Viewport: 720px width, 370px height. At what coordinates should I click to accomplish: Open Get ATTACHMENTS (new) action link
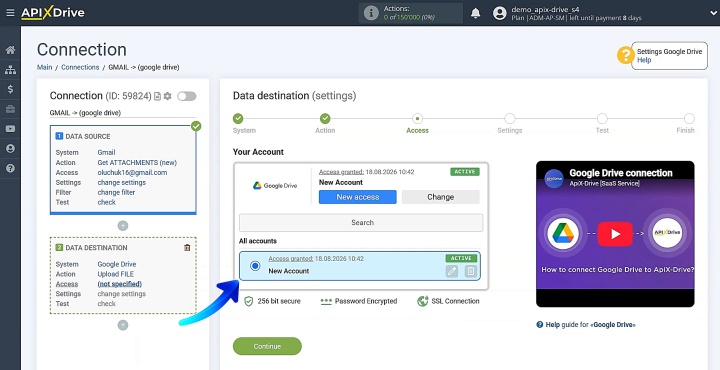[x=137, y=163]
